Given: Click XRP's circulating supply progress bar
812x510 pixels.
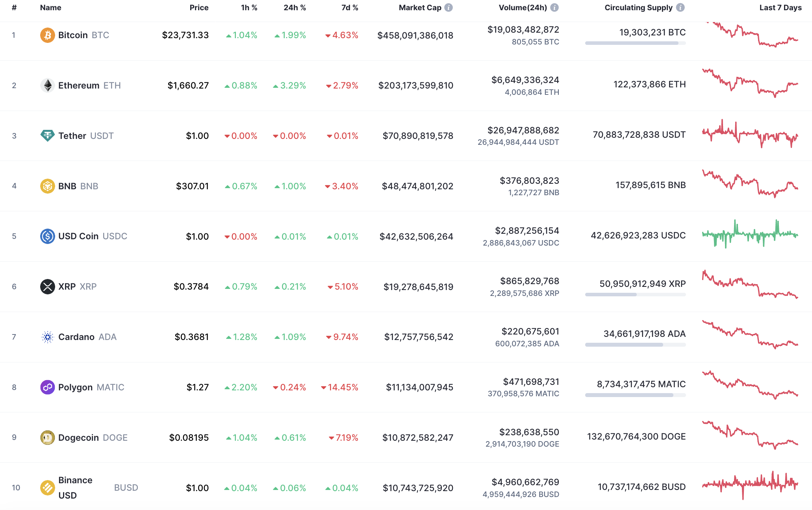Looking at the screenshot, I should (x=635, y=294).
